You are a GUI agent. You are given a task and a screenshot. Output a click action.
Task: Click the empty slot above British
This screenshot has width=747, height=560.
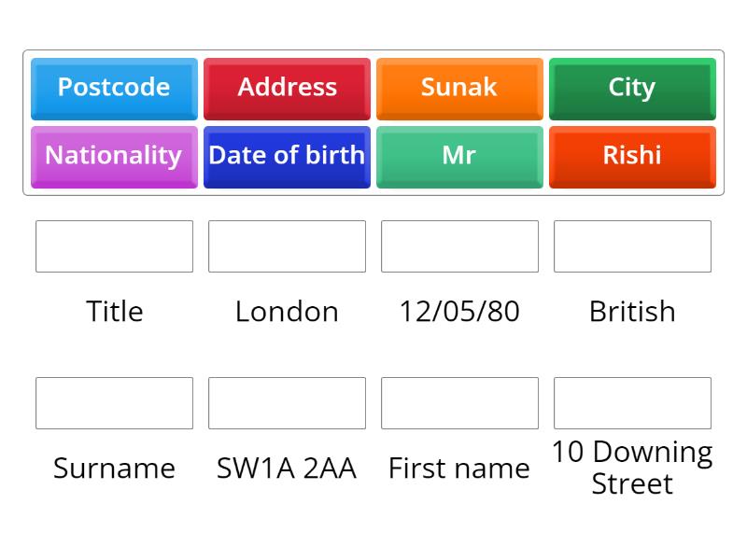(x=632, y=246)
